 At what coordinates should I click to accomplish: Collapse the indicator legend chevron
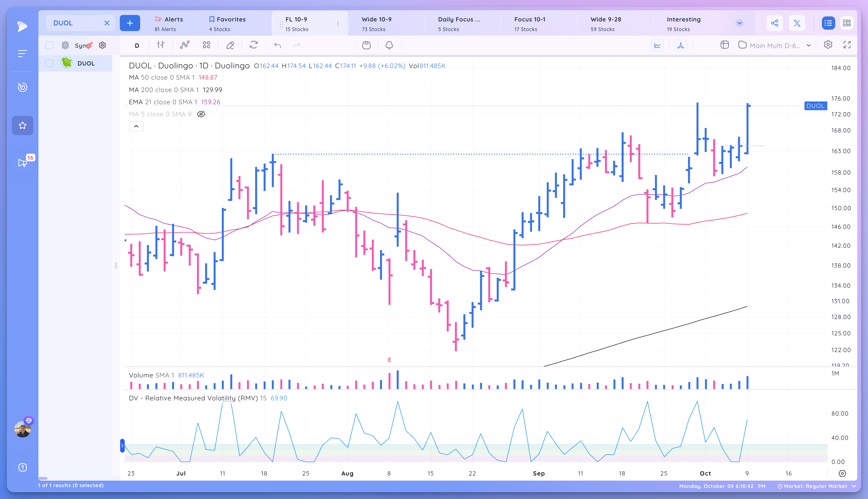click(136, 127)
